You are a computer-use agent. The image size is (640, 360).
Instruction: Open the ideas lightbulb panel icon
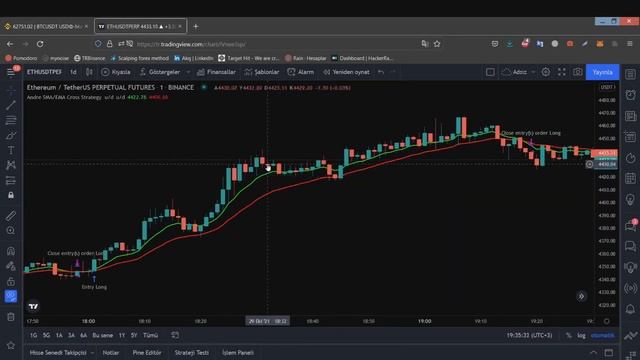[x=630, y=200]
